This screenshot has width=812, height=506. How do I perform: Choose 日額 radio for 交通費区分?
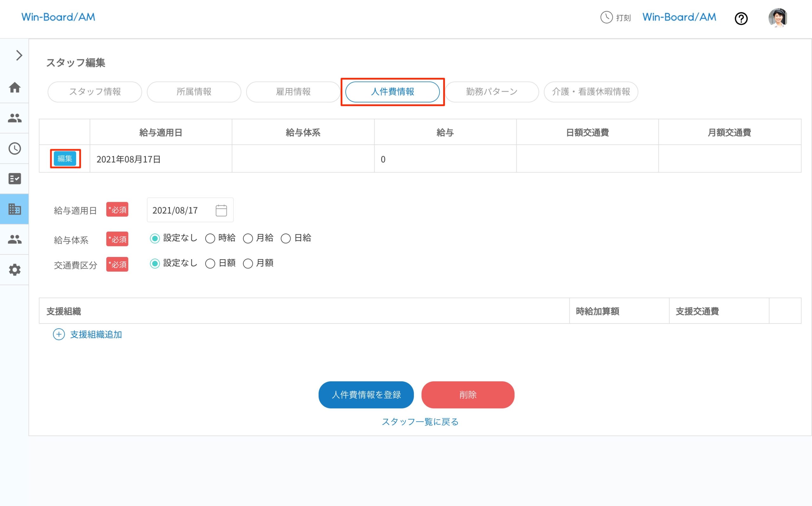click(x=210, y=264)
